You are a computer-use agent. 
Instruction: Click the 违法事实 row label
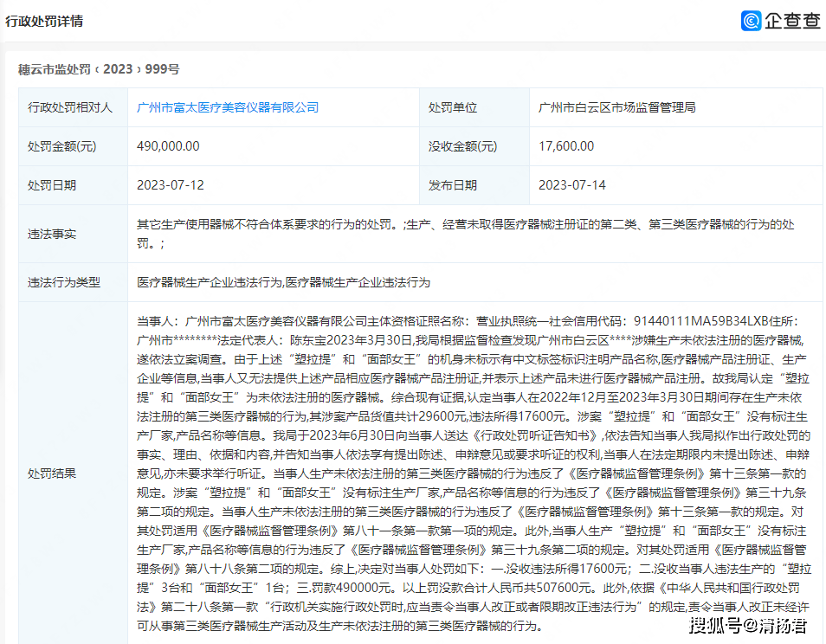[x=52, y=234]
